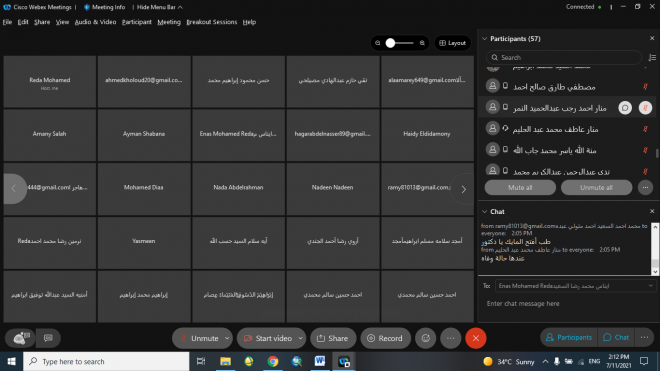Viewport: 660px width, 371px height.
Task: Click muted mic icon for منار عاطف محمد
Action: (645, 129)
